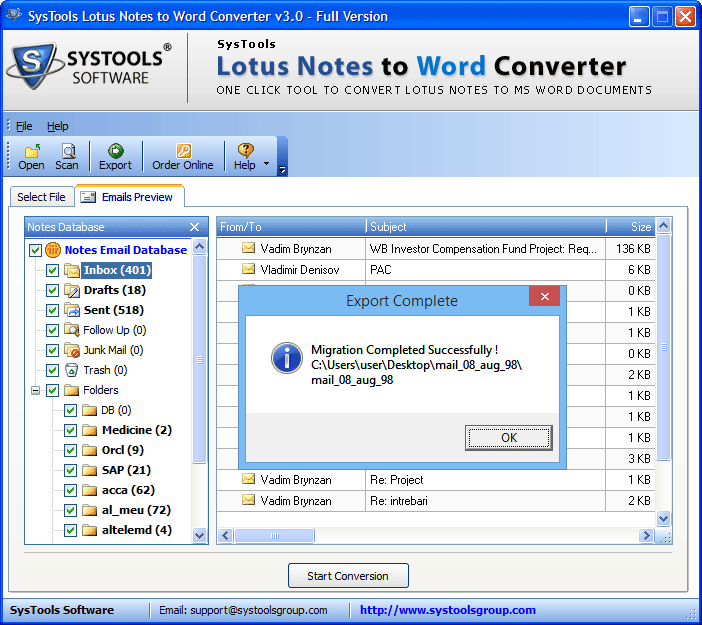Click OK in the Export Complete dialog
The height and width of the screenshot is (625, 702).
[509, 437]
